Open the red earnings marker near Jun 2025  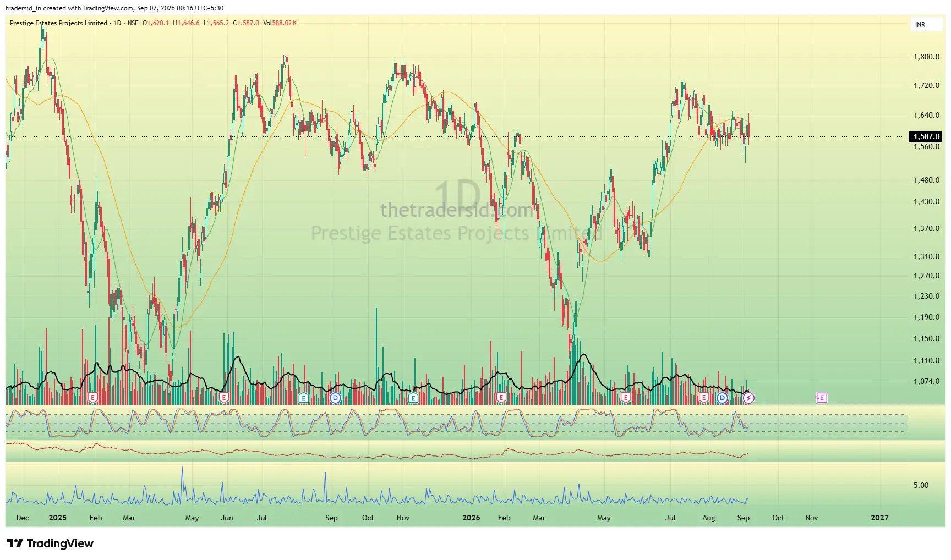pyautogui.click(x=223, y=397)
